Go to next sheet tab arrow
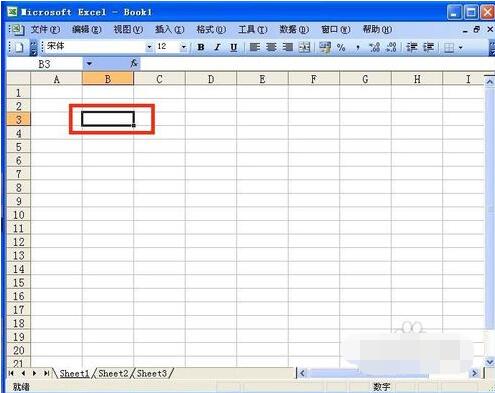 (34, 373)
